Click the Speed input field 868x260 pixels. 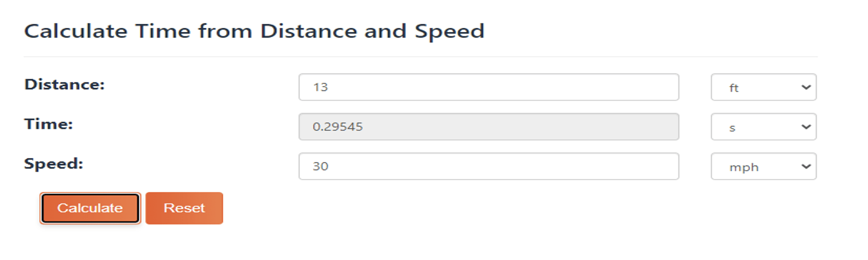pos(488,166)
